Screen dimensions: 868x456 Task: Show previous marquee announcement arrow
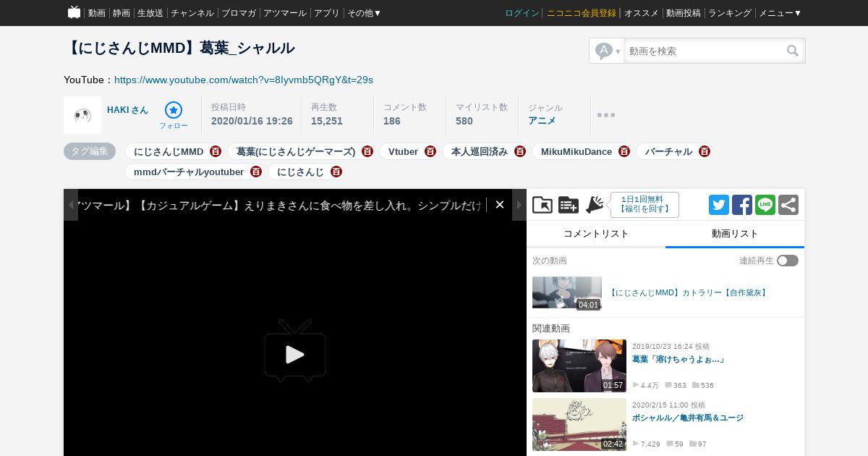71,205
